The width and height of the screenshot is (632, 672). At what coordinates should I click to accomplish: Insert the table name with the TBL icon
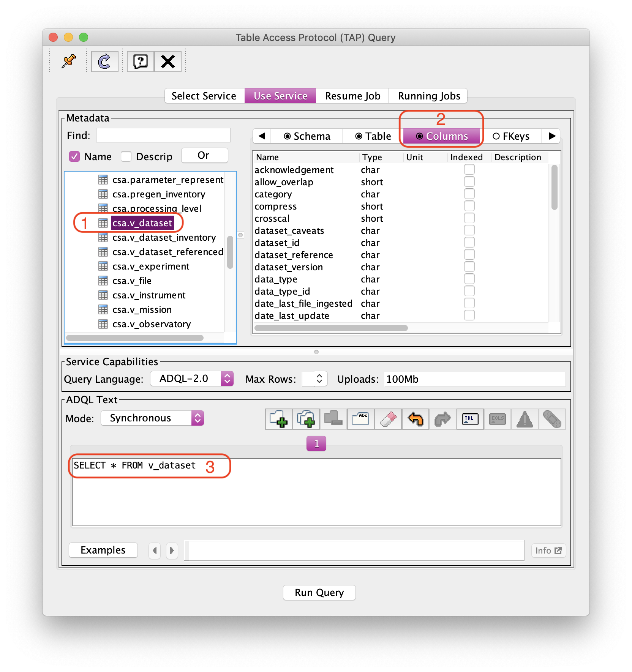(x=470, y=419)
